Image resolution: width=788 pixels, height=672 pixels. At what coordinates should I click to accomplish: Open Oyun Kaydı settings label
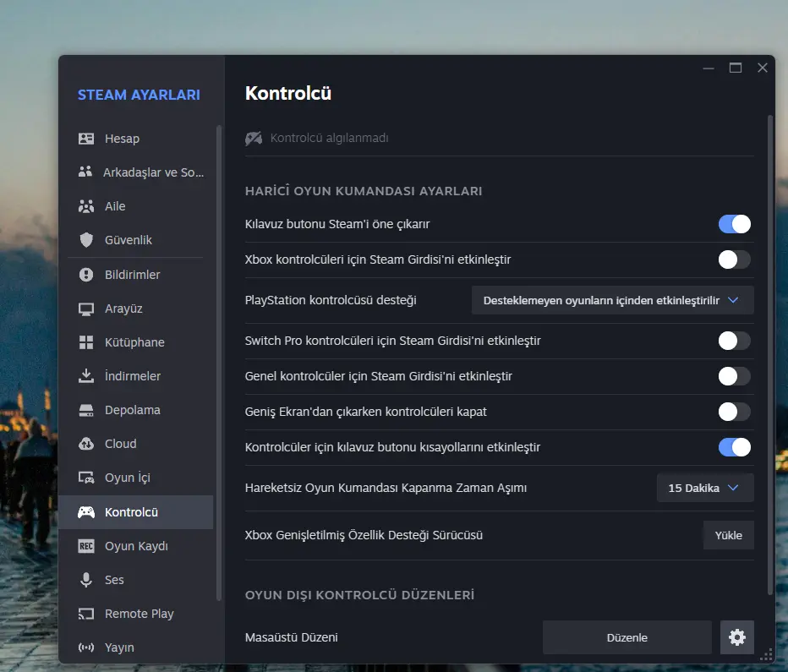136,546
